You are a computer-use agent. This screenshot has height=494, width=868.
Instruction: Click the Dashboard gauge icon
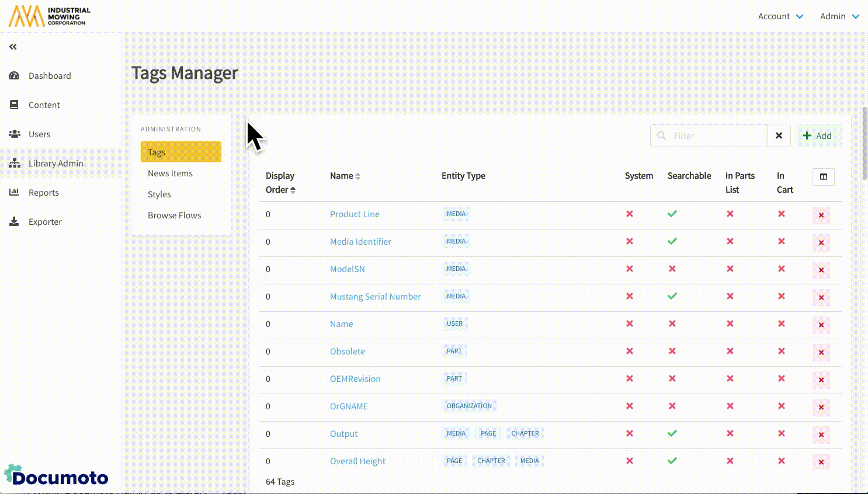tap(15, 76)
